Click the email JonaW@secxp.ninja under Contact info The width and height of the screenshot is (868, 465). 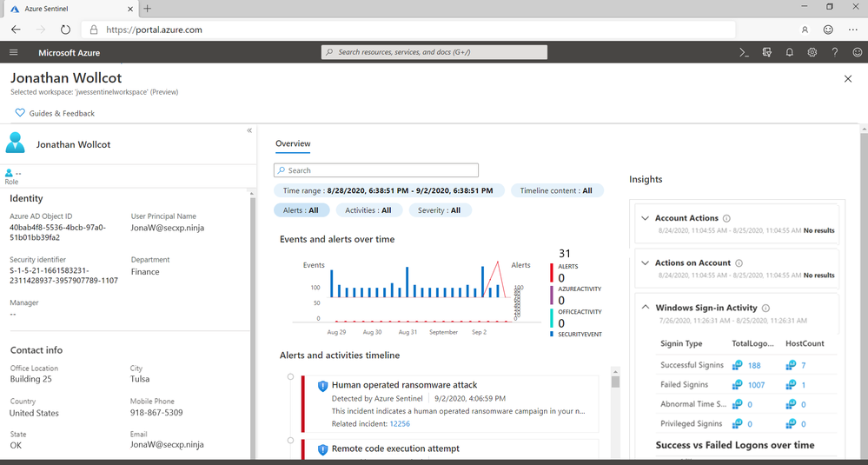click(167, 444)
